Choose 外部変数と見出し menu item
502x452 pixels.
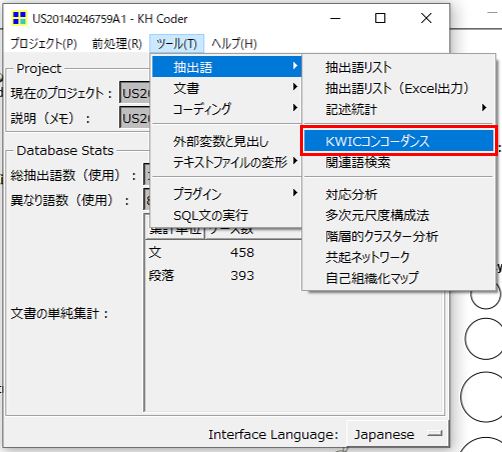[227, 141]
